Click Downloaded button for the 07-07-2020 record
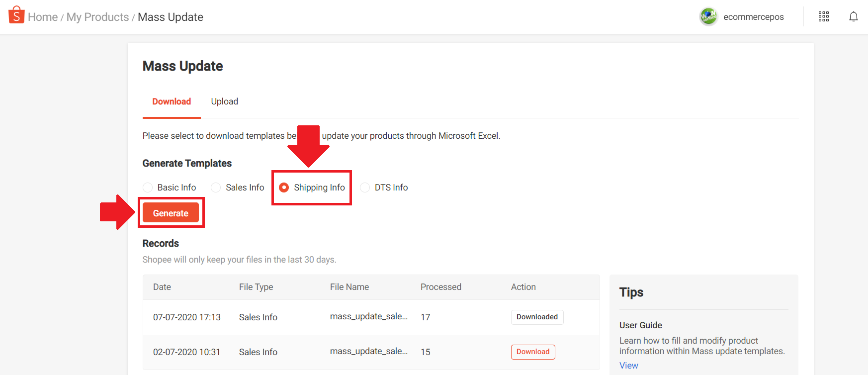The image size is (868, 375). coord(537,317)
